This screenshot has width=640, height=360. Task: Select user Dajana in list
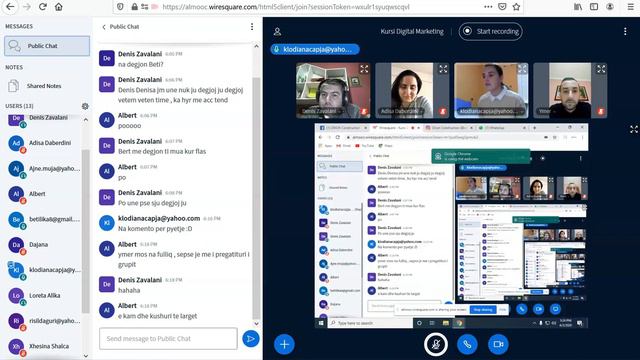point(44,244)
